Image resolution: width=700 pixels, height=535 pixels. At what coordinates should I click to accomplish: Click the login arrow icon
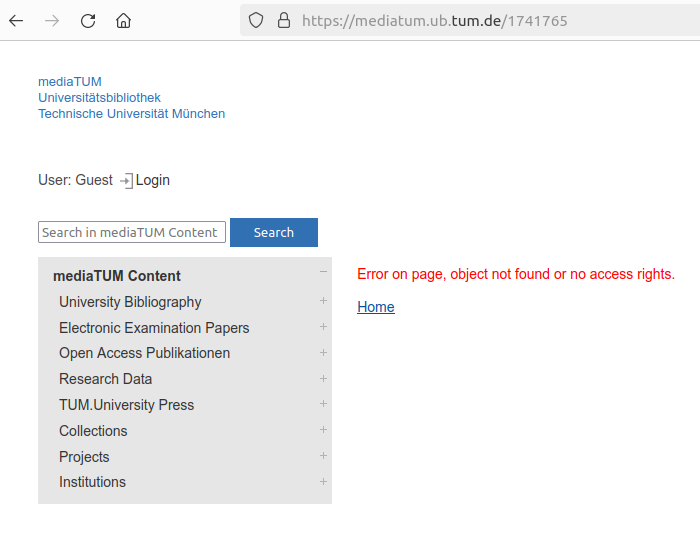[126, 180]
